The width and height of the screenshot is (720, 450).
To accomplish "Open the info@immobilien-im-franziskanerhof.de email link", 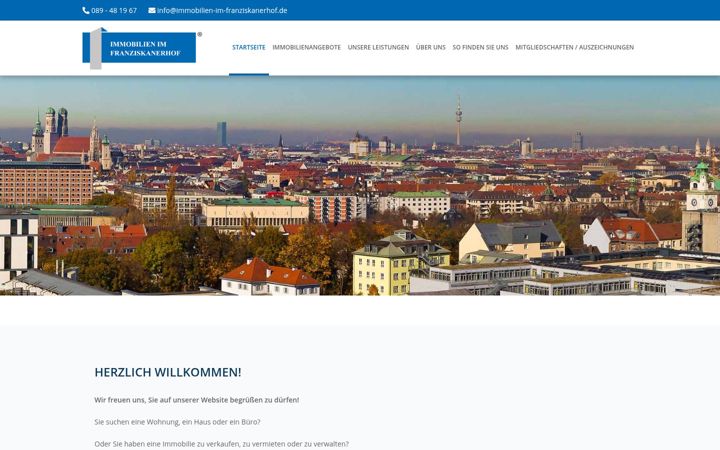I will (222, 11).
